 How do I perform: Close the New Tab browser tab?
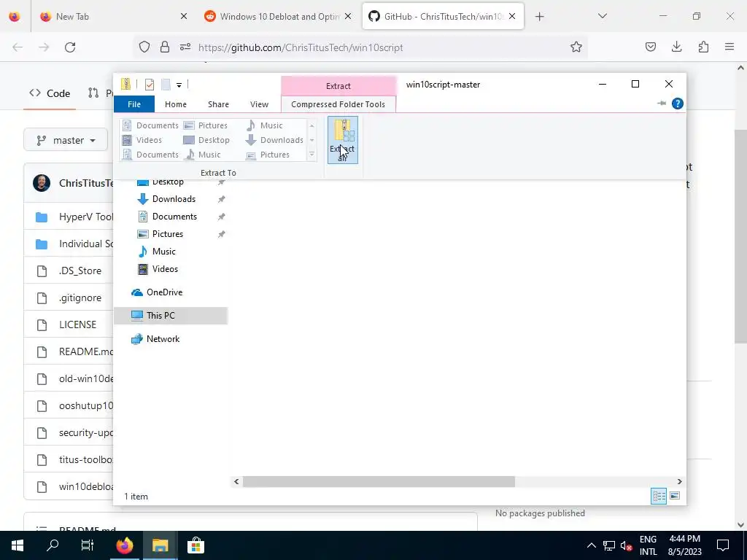click(x=183, y=16)
